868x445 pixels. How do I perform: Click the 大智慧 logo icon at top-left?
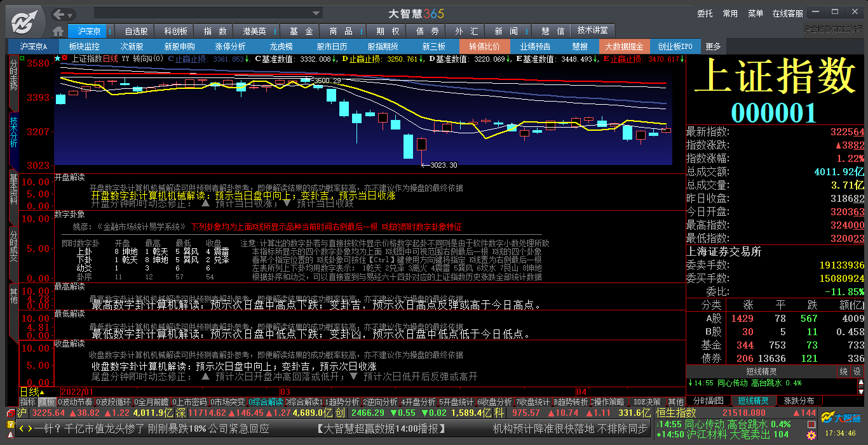pos(24,22)
